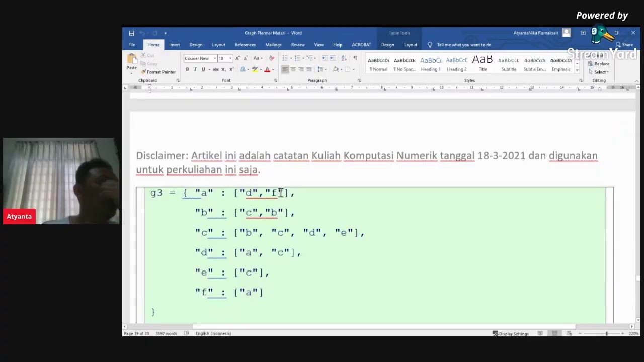Screen dimensions: 644x362
Task: Justify the paragraph text
Action: coord(309,69)
